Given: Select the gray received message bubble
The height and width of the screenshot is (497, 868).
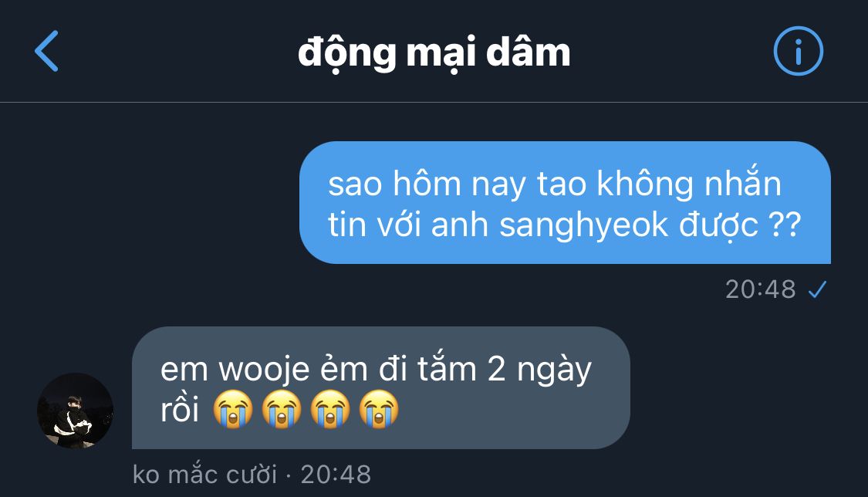Looking at the screenshot, I should 381,387.
